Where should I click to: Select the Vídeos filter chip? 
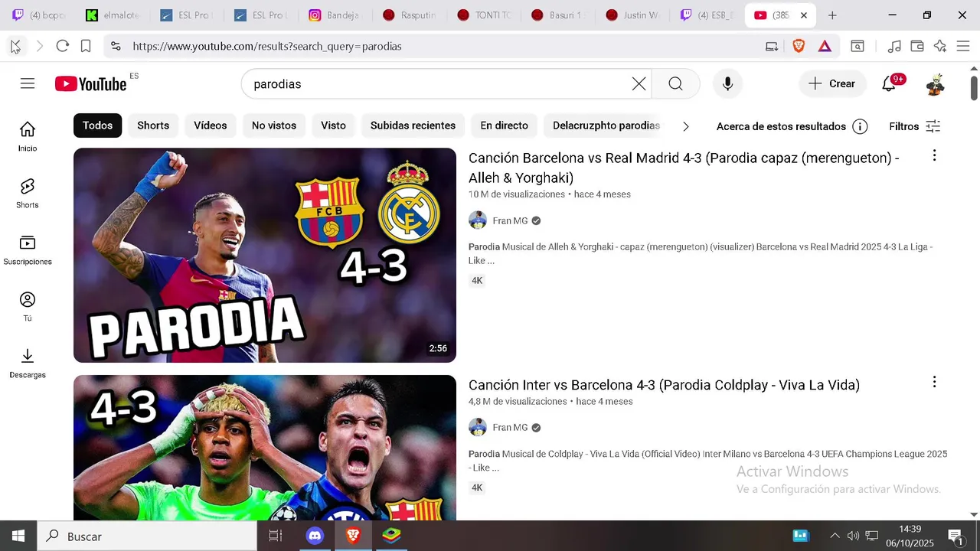click(x=211, y=126)
